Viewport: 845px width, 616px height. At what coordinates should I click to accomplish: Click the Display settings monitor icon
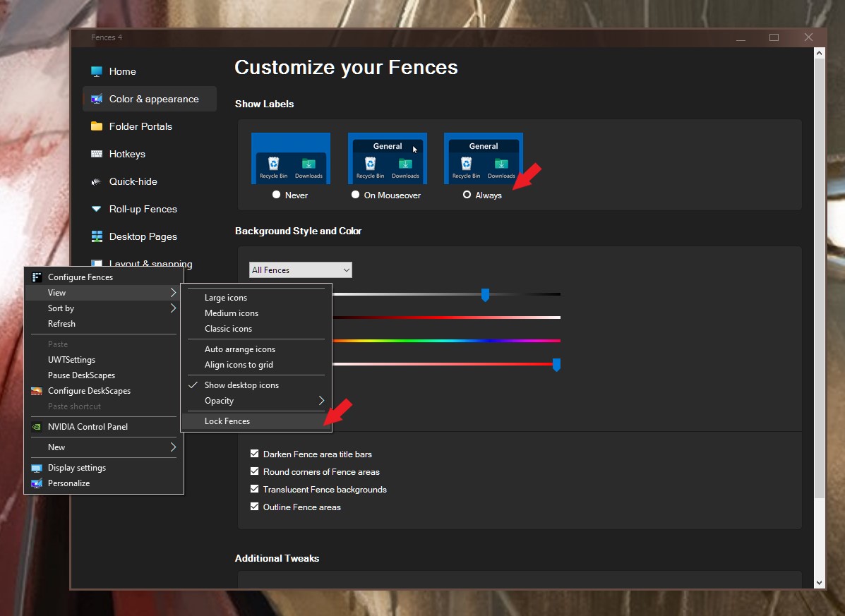click(37, 468)
